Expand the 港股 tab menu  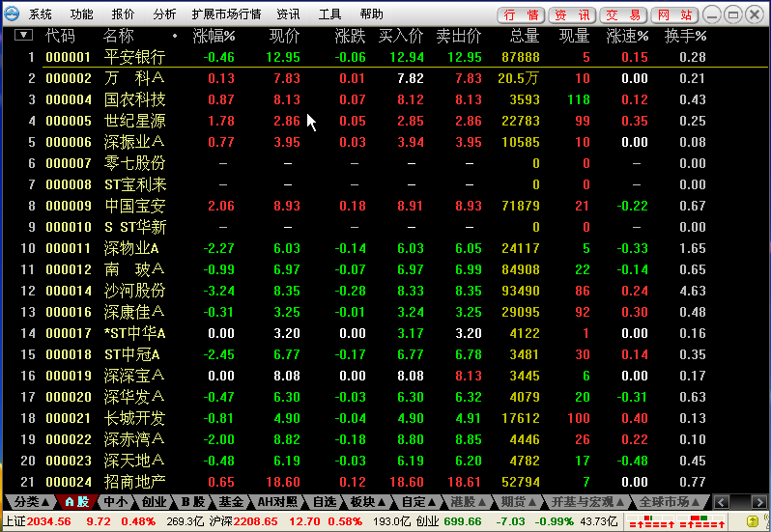pos(469,501)
